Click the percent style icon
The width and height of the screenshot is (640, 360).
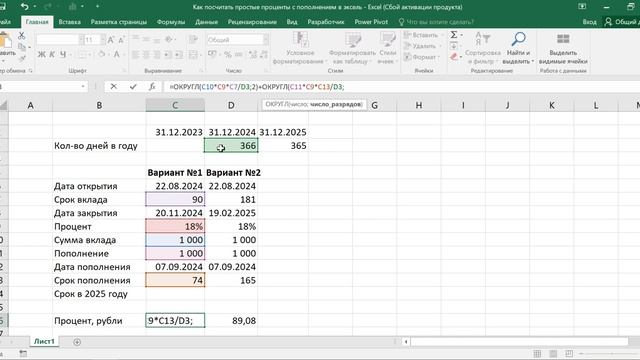pyautogui.click(x=228, y=54)
